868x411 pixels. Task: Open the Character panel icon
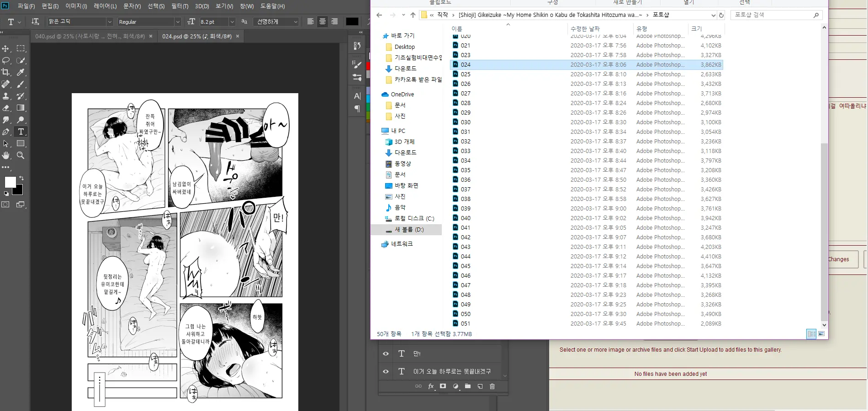[x=357, y=96]
